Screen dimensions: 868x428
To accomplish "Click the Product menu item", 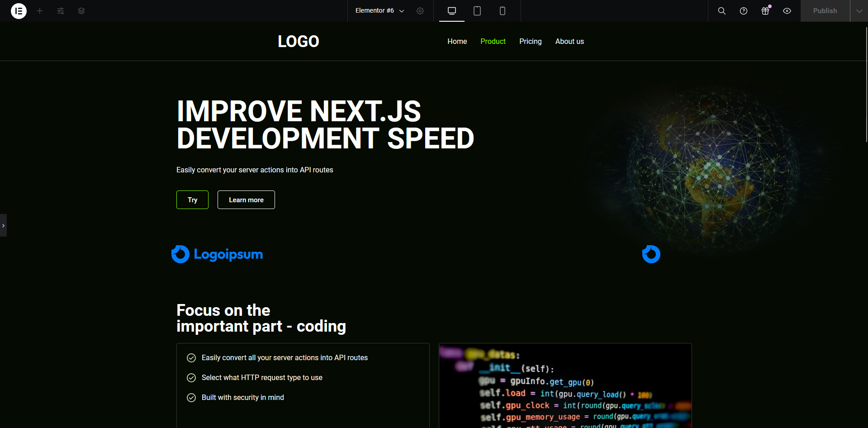I will coord(493,41).
